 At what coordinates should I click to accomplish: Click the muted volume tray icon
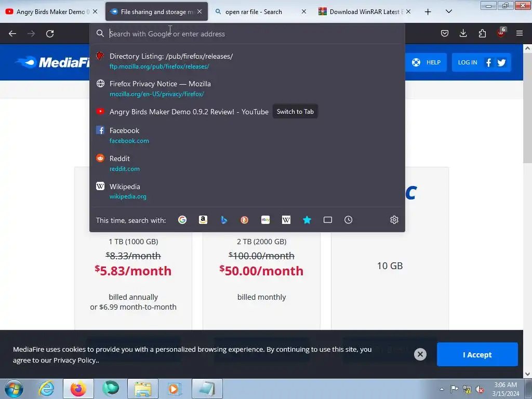point(480,389)
